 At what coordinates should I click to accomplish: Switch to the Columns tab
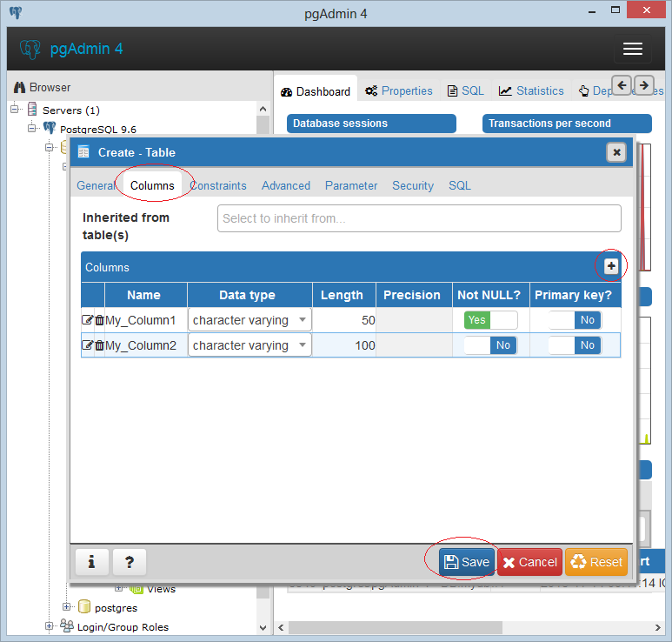point(152,185)
